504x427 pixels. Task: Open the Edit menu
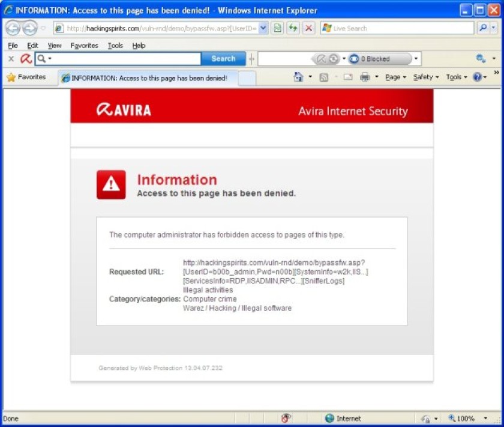pos(32,46)
